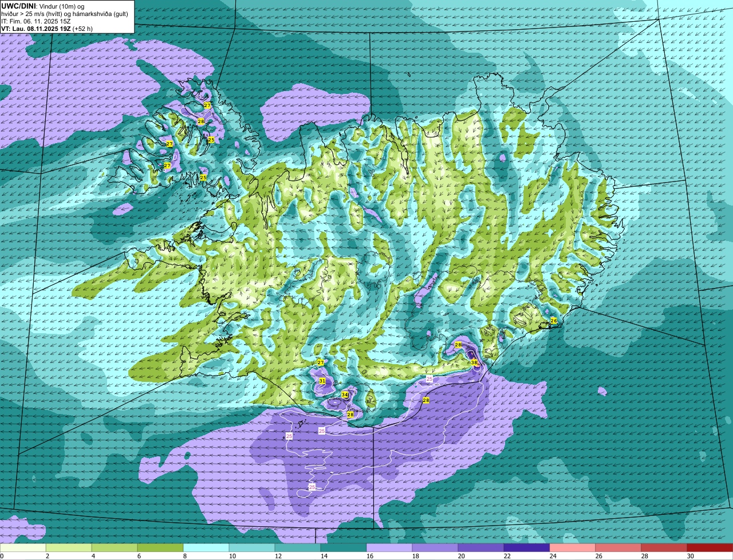Click the legend scale number 30
Image resolution: width=733 pixels, height=560 pixels.
[x=690, y=556]
